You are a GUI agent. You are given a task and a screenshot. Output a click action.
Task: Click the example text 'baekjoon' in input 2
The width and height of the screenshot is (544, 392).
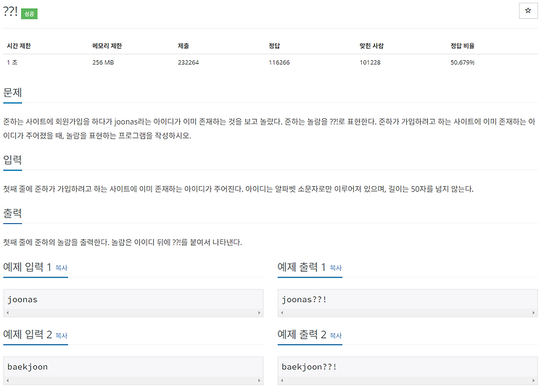click(28, 367)
